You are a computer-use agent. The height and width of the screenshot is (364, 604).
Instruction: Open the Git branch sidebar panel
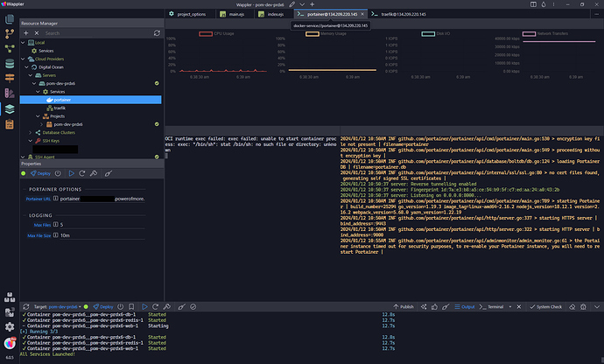[10, 34]
